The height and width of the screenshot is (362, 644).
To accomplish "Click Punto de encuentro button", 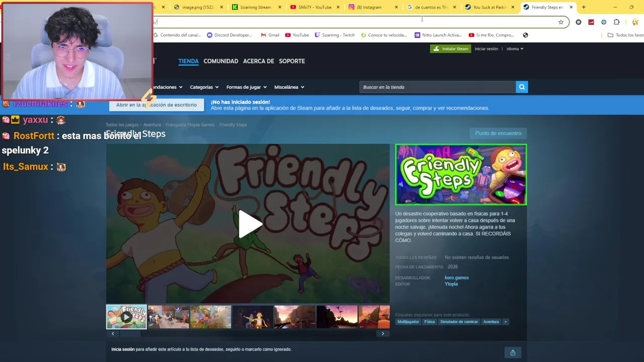I will point(498,133).
